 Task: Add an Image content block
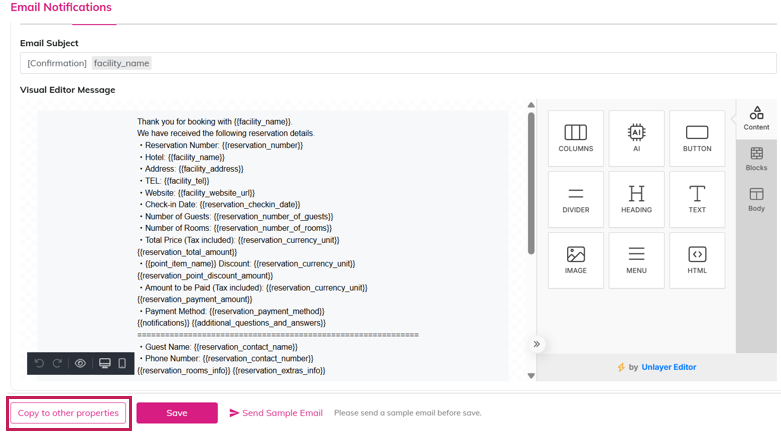[575, 261]
